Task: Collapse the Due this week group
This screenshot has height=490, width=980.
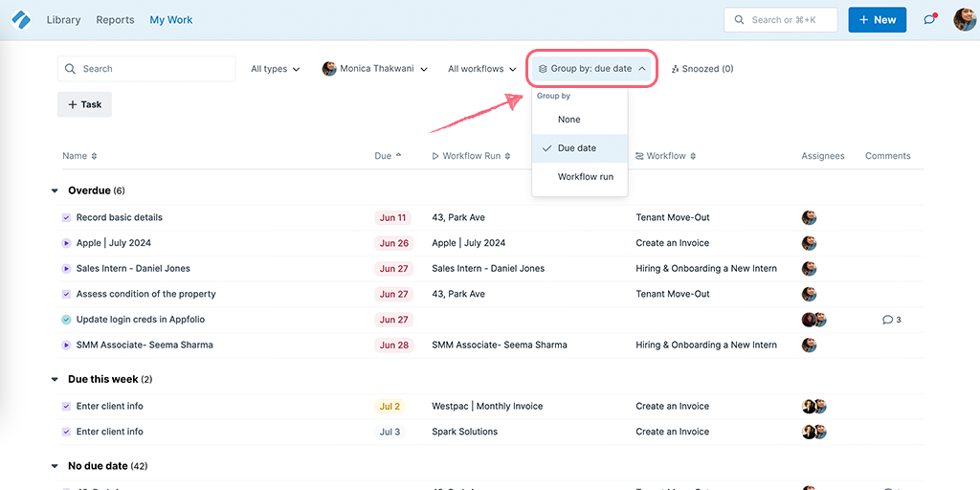Action: (x=55, y=379)
